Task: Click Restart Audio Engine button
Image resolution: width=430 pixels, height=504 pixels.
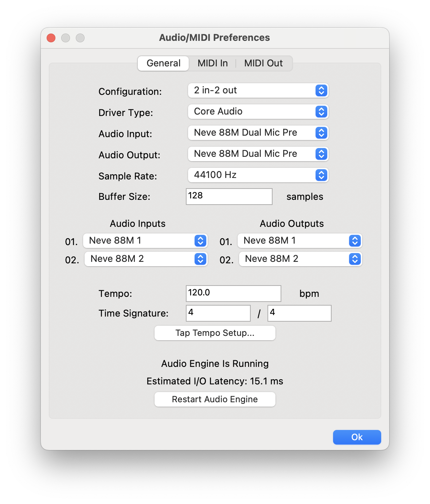Action: tap(215, 399)
